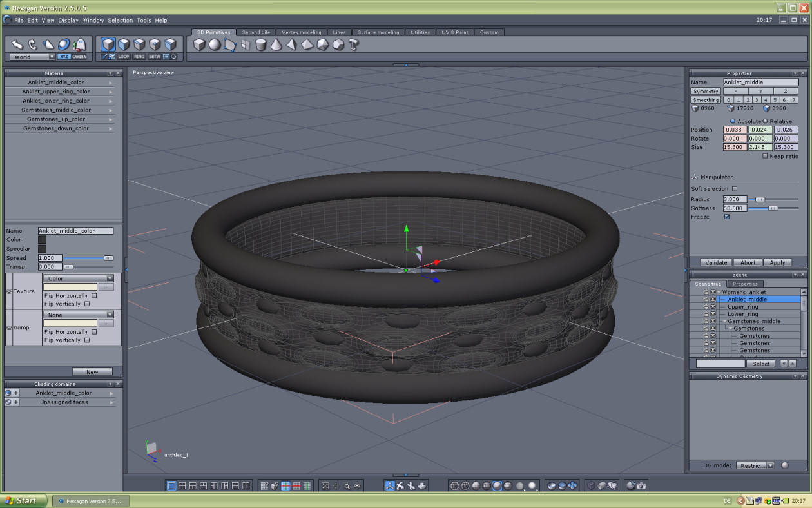This screenshot has width=812, height=508.
Task: Open the File menu
Action: 19,20
